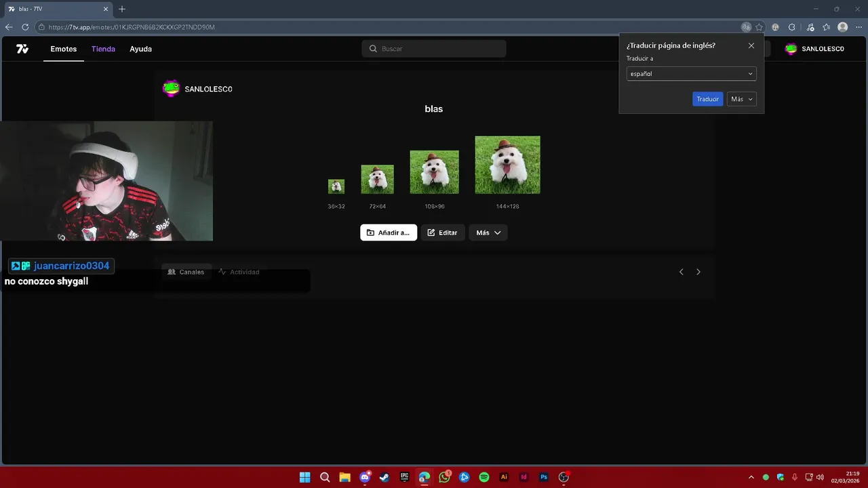The image size is (868, 488).
Task: Open the browser settings three-dots menu
Action: (x=859, y=27)
